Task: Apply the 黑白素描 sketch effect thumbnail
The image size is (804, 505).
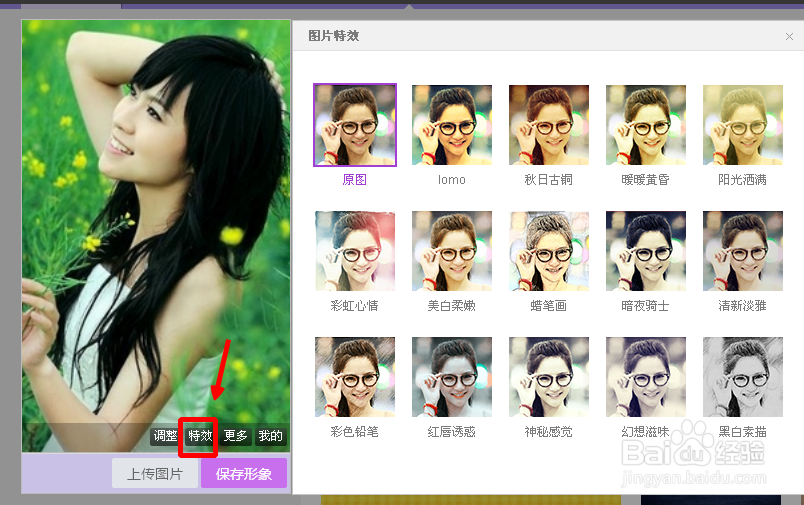Action: [x=743, y=377]
